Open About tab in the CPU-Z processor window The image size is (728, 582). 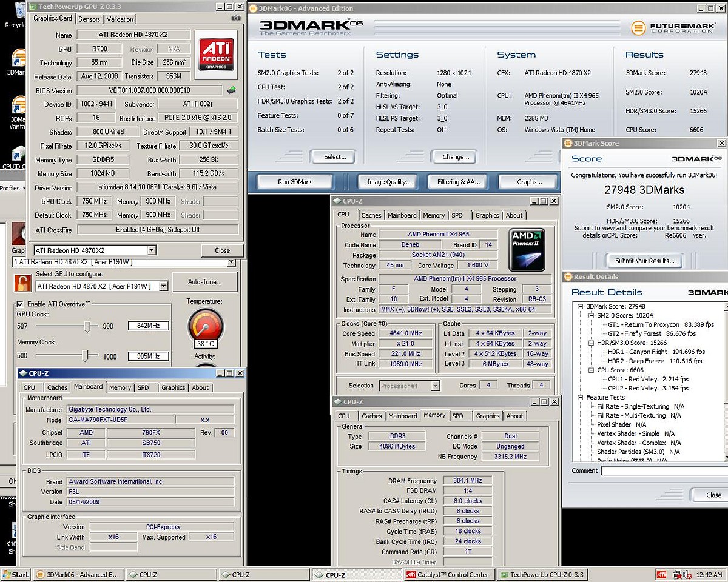pos(514,215)
